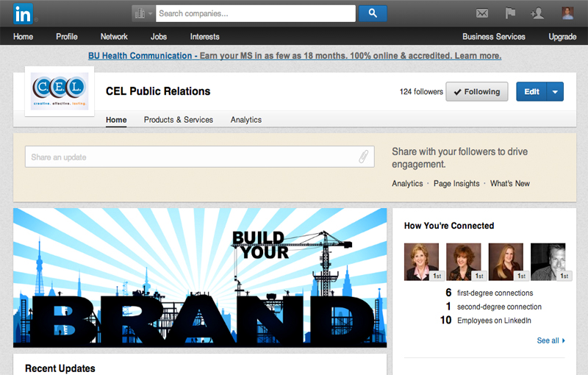Expand the Edit dropdown arrow
Screen dimensions: 588x375
coord(556,91)
